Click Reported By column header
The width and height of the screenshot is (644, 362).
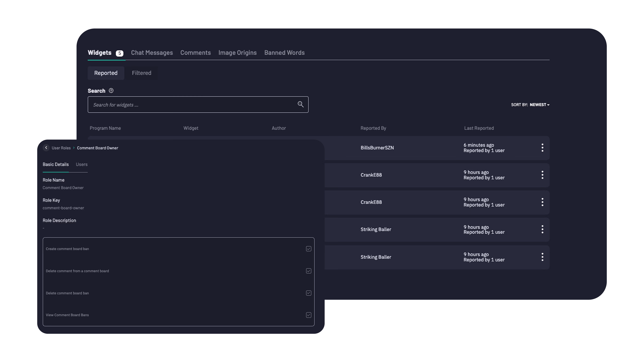[373, 128]
